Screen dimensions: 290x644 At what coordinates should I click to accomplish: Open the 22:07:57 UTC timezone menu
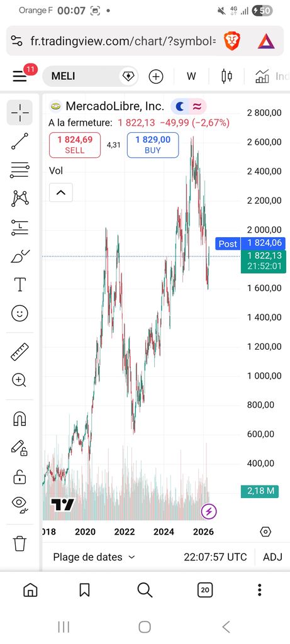coord(215,557)
